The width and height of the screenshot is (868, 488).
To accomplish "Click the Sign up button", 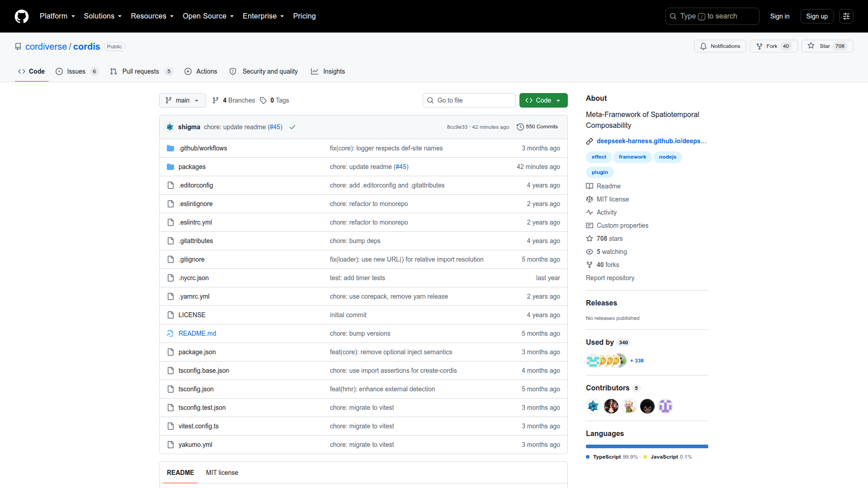I will coord(816,16).
